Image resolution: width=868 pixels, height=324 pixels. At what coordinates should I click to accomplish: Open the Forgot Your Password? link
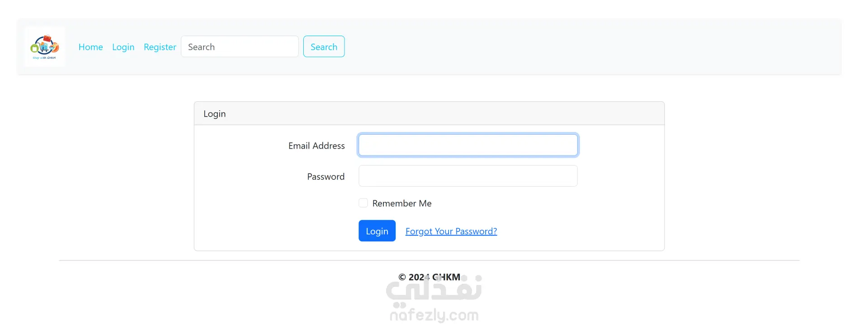(451, 231)
